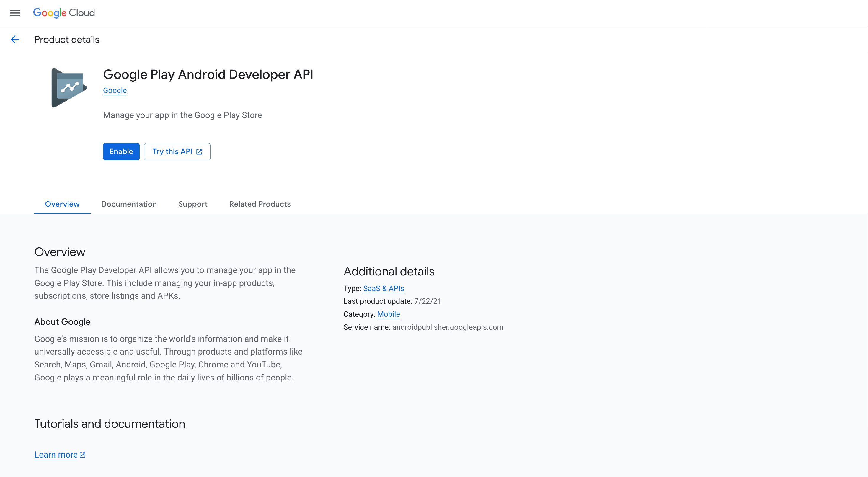Switch to the Documentation tab
Screen dimensions: 868x477
(129, 204)
